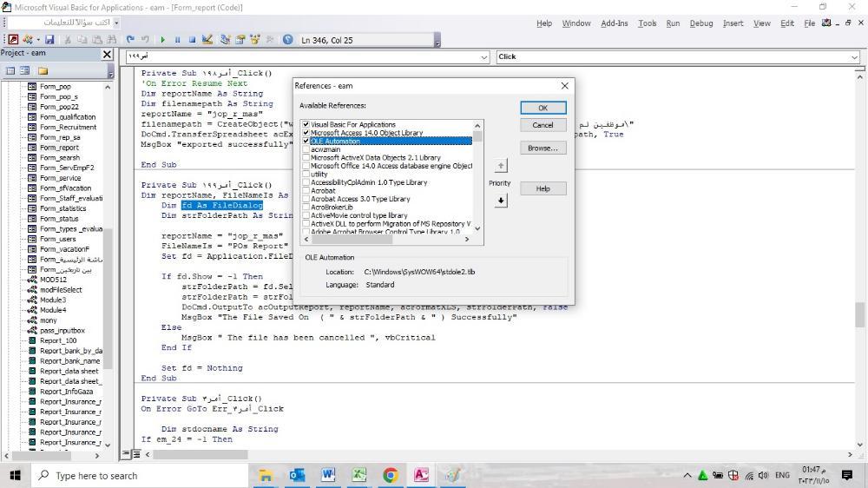Uncheck Visual Basic For Applications reference
This screenshot has height=488, width=868.
306,125
